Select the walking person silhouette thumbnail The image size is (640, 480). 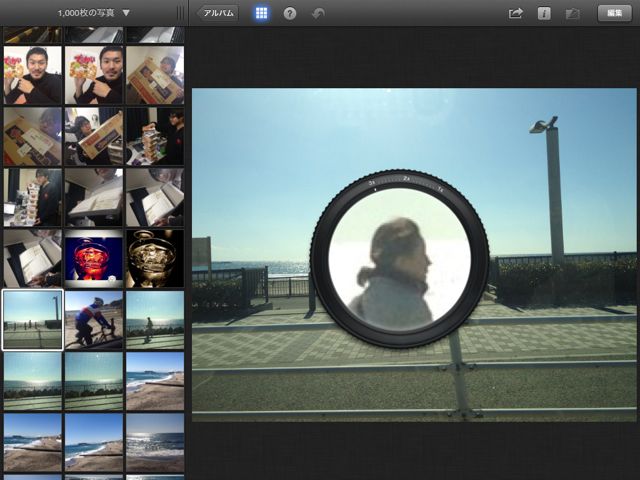(x=155, y=320)
